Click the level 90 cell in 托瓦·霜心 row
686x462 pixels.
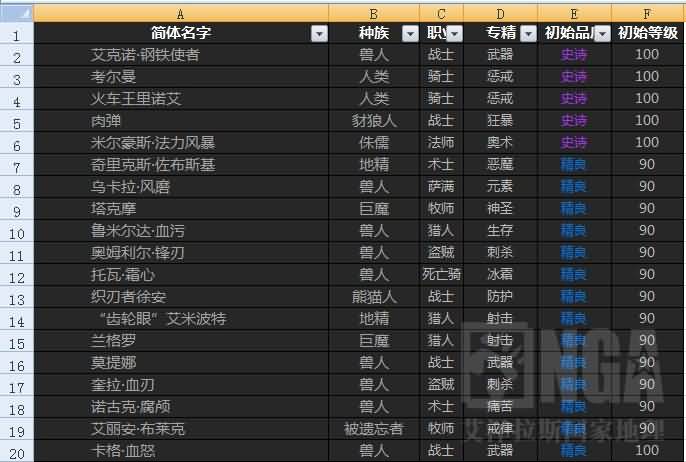(x=648, y=275)
